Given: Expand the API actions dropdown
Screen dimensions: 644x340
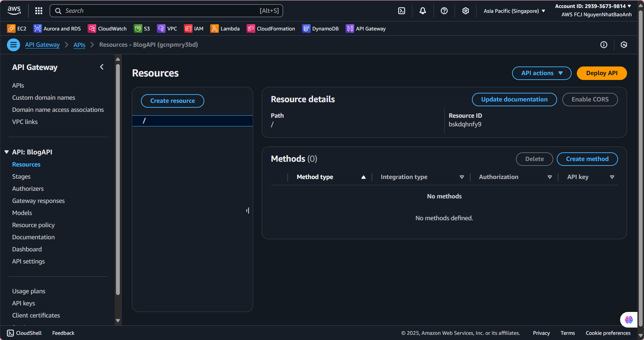Looking at the screenshot, I should [542, 73].
